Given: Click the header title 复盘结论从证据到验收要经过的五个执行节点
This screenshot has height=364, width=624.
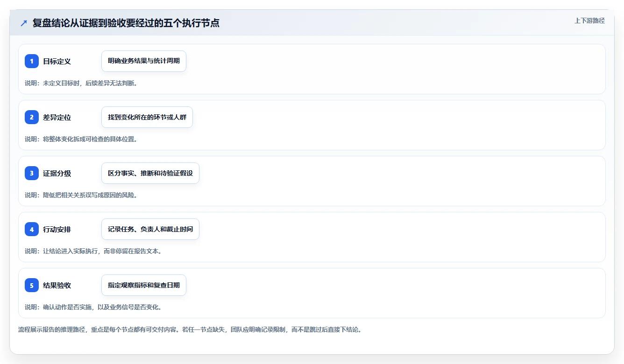Looking at the screenshot, I should click(126, 23).
